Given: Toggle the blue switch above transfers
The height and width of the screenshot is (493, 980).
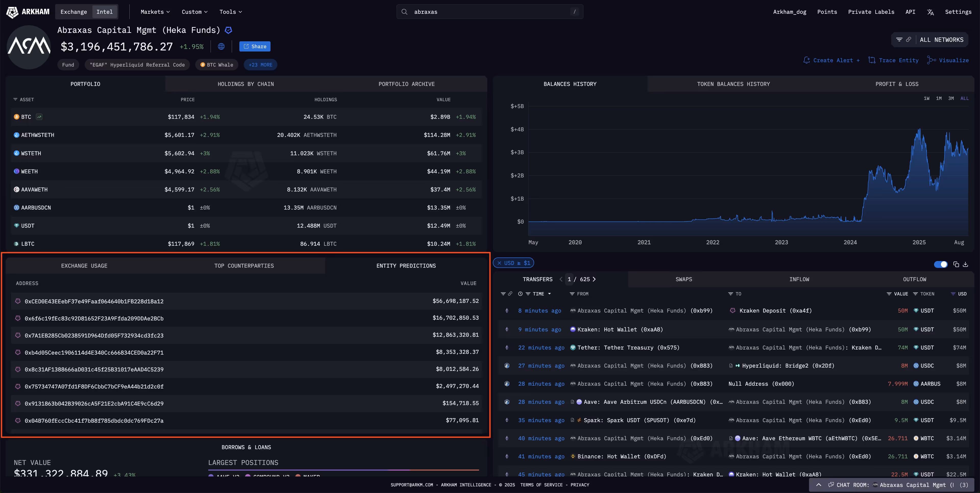Looking at the screenshot, I should pos(940,265).
